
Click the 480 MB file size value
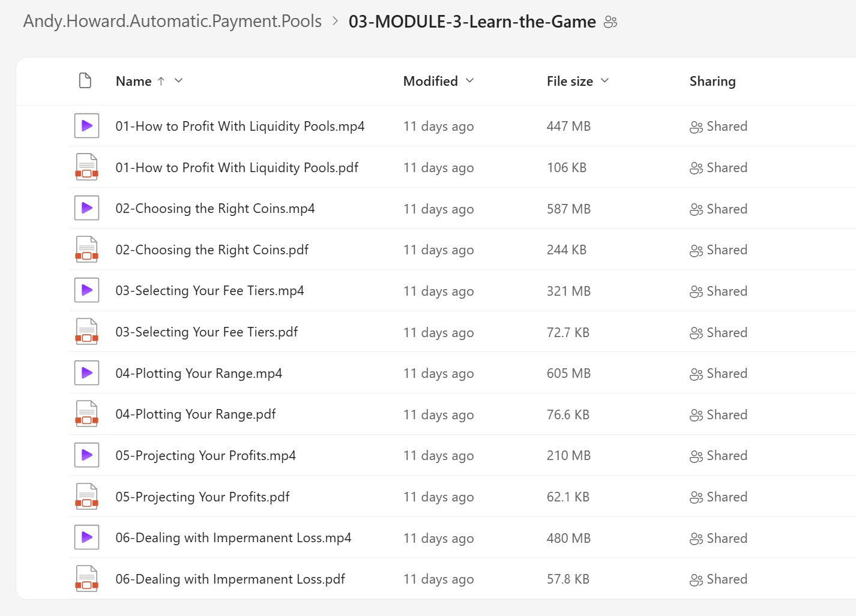(x=568, y=539)
